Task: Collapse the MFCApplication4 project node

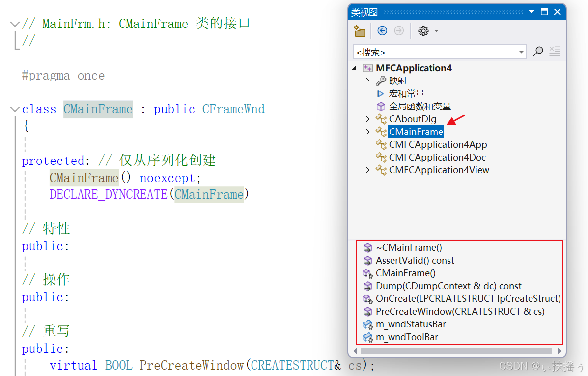Action: click(x=354, y=68)
